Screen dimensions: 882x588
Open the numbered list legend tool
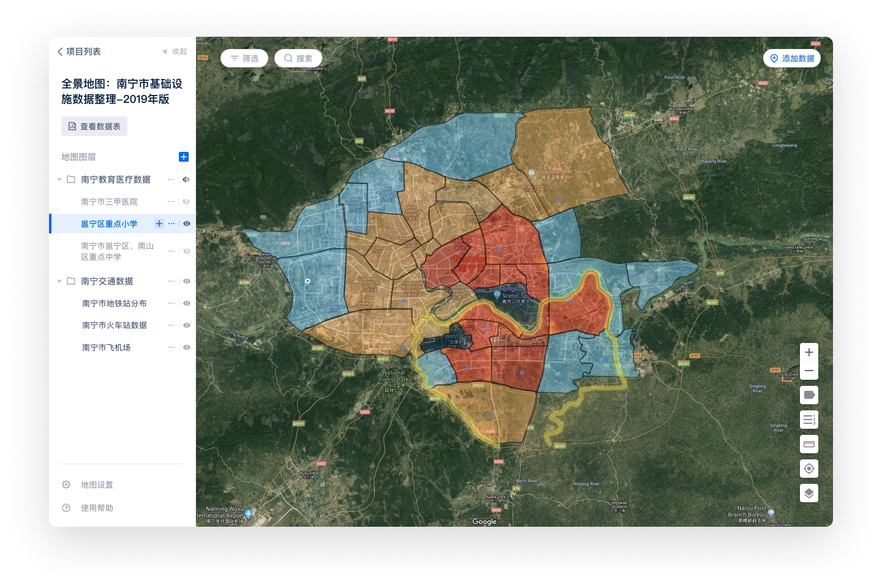[809, 420]
